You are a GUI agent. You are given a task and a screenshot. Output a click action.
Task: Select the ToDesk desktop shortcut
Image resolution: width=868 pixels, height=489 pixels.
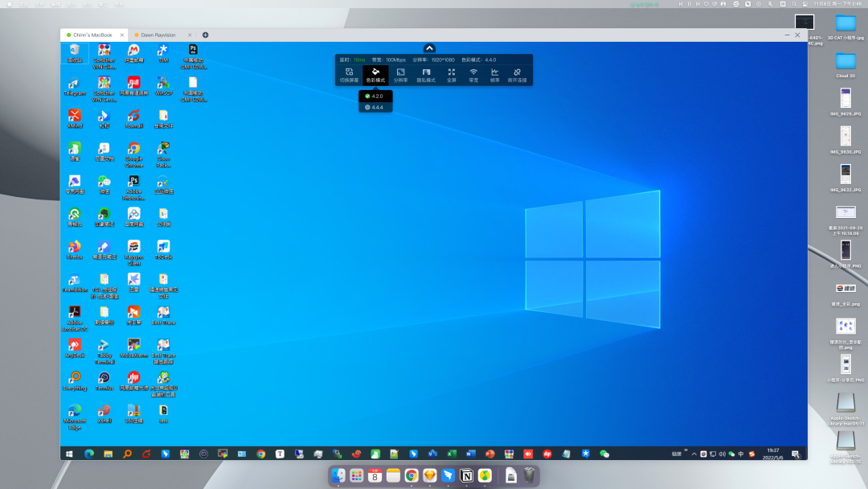pyautogui.click(x=163, y=250)
